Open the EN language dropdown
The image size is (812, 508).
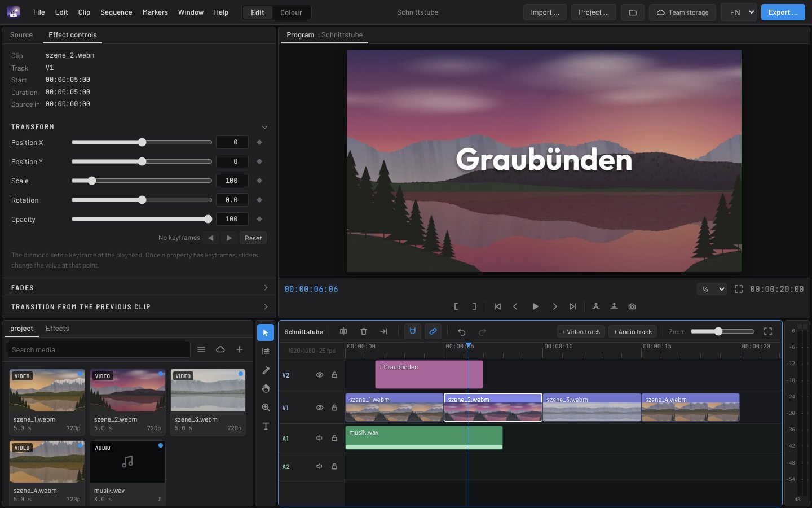click(739, 12)
